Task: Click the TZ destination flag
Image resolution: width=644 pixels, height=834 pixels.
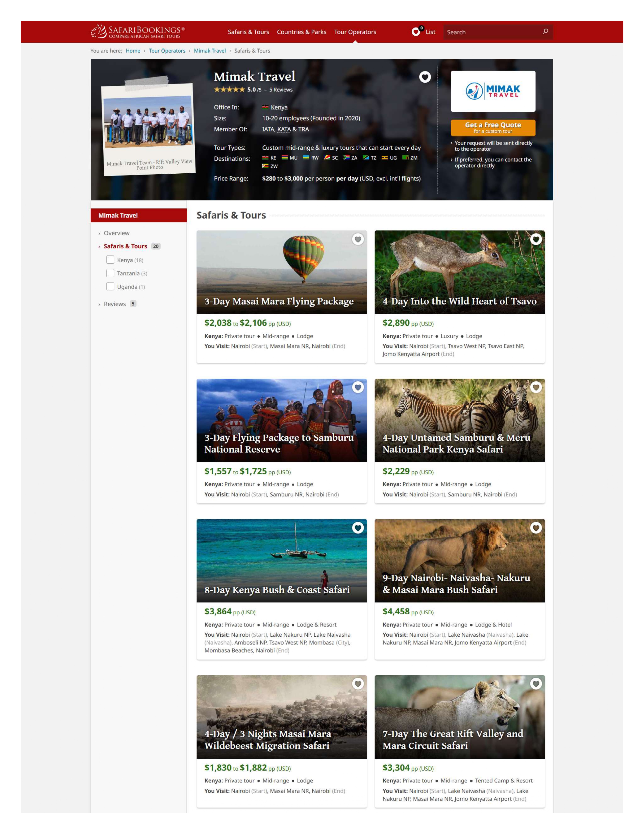Action: 366,157
